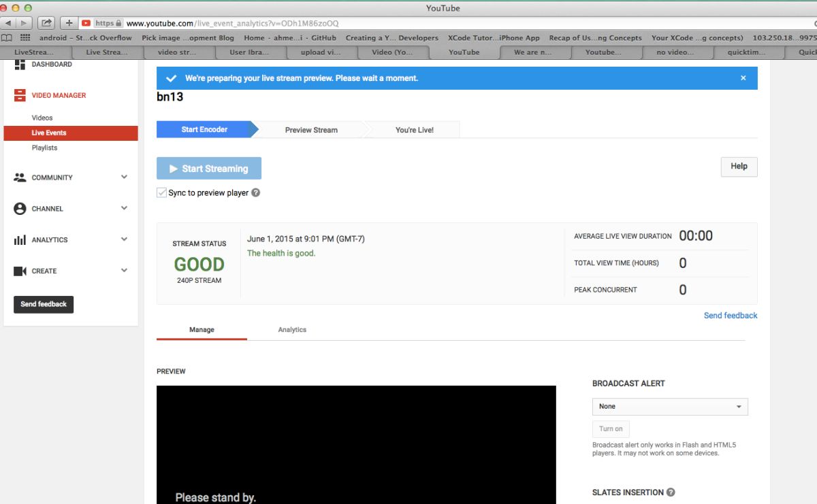Click the Slates Insertion help icon
This screenshot has height=504, width=817.
click(671, 492)
